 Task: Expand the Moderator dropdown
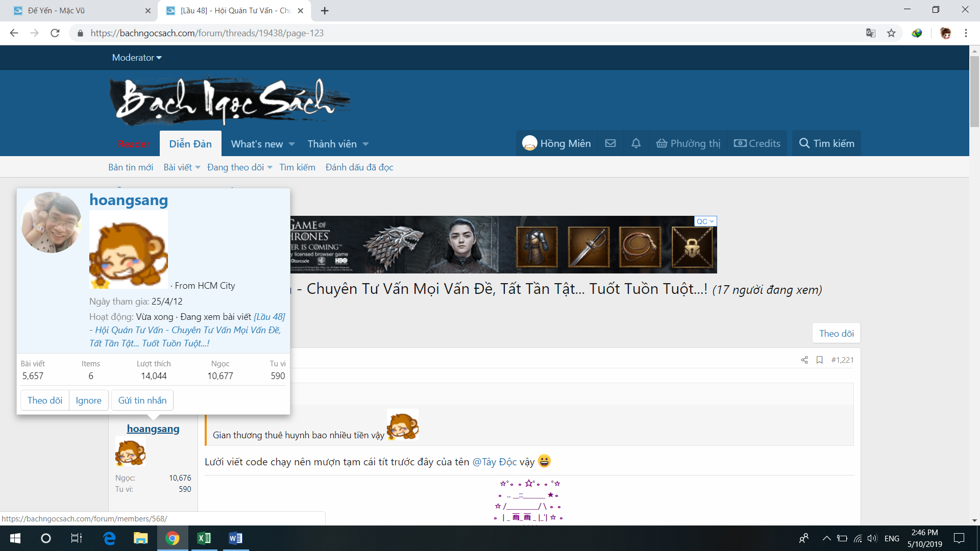[x=137, y=58]
